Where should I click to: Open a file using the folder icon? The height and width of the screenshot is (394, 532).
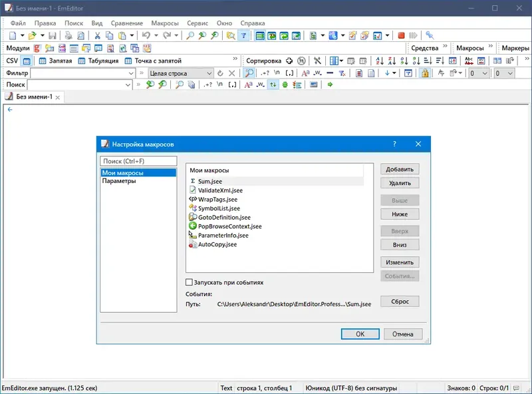pos(32,35)
